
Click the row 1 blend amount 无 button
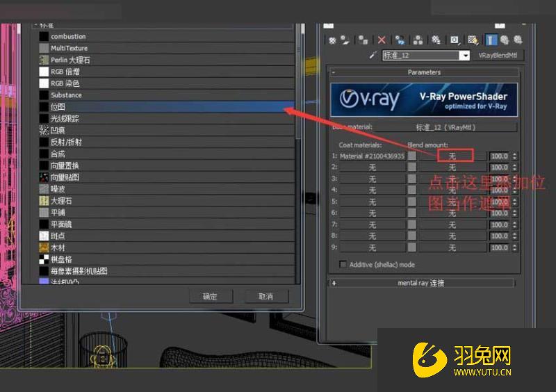point(452,156)
